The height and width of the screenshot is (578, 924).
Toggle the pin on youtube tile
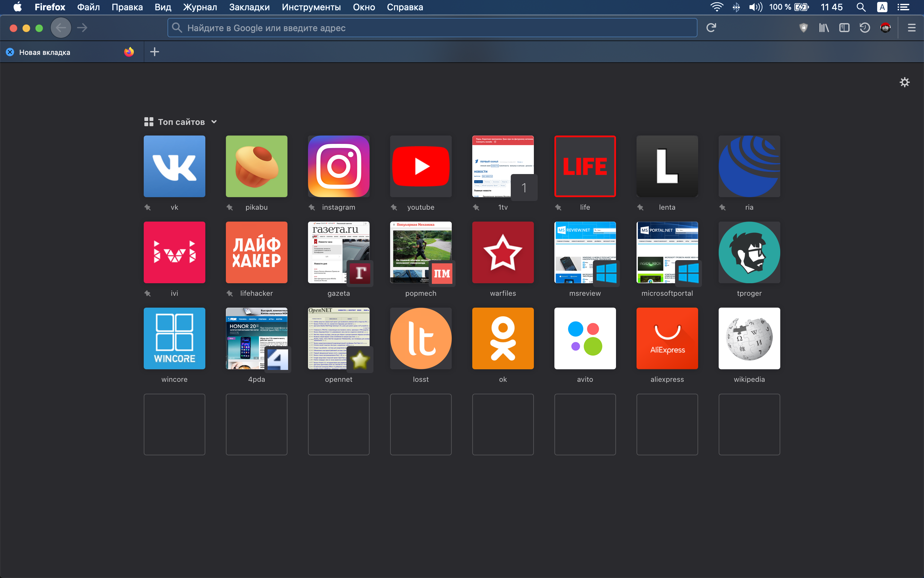(x=394, y=207)
